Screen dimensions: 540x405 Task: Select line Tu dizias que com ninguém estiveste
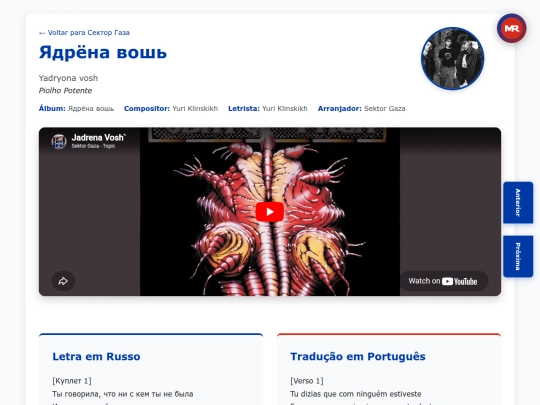pyautogui.click(x=355, y=394)
